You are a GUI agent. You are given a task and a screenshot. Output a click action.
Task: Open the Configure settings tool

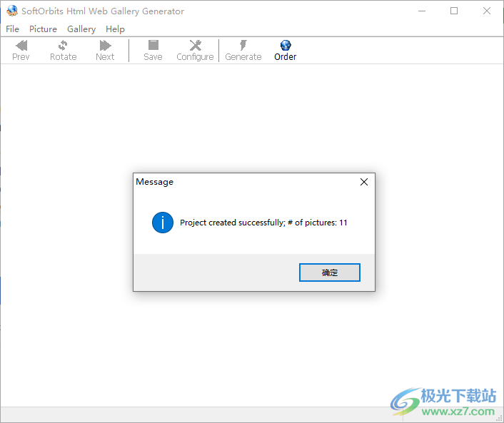click(x=195, y=50)
